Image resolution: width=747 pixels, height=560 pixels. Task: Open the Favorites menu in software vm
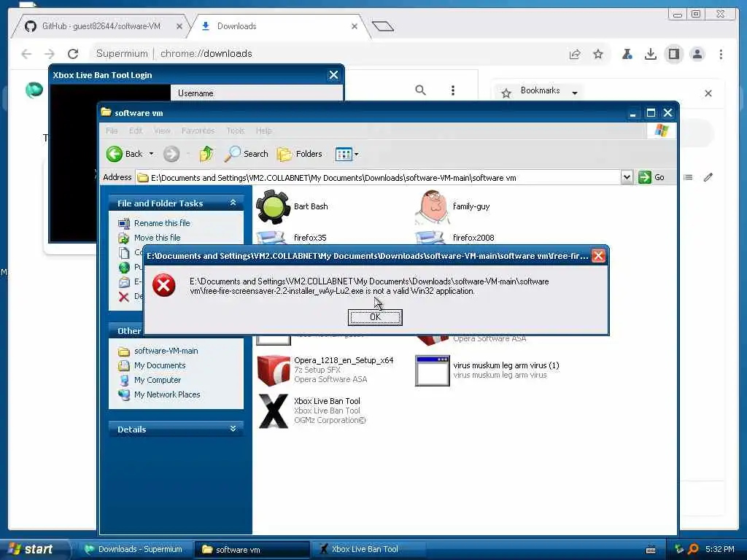(198, 131)
